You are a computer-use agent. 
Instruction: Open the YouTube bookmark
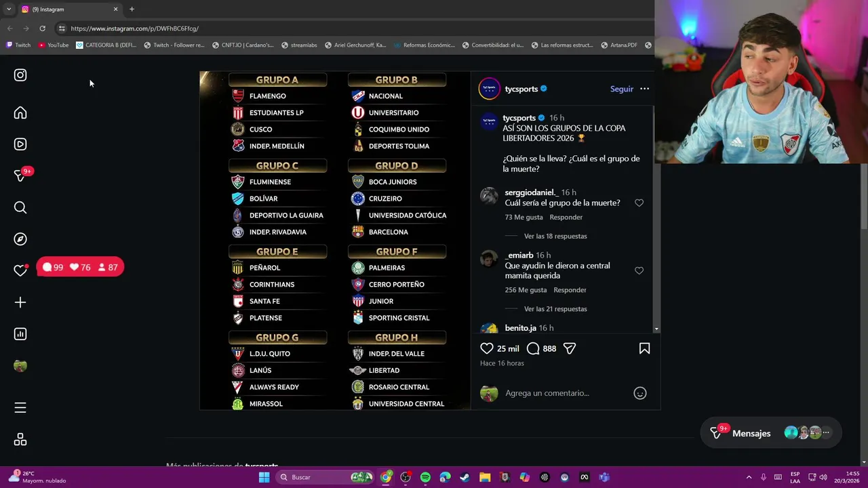(53, 45)
